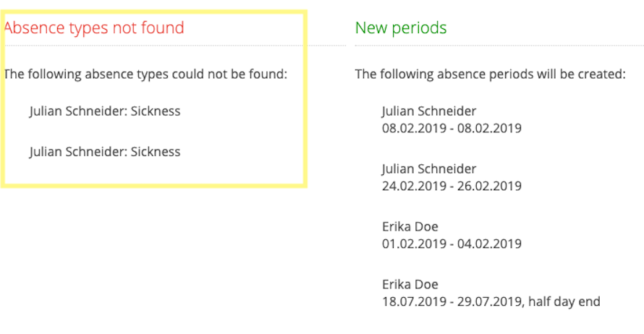The height and width of the screenshot is (334, 644).
Task: Click dotted divider under "Absence types not found"
Action: [175, 46]
